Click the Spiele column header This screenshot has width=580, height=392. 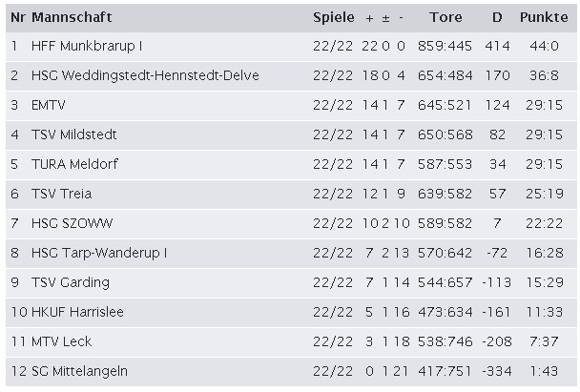[334, 18]
